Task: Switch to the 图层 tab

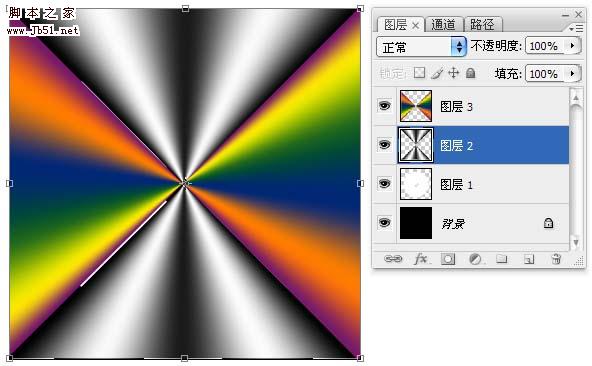Action: [x=395, y=25]
